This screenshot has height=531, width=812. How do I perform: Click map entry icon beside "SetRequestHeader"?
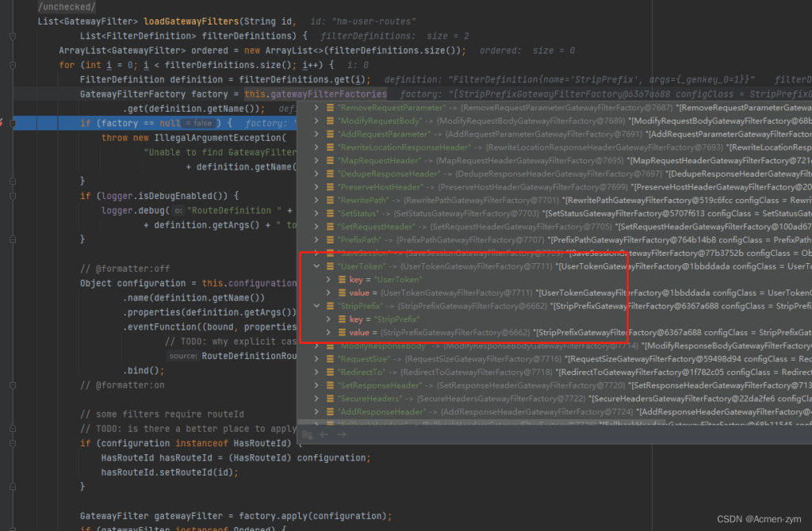tap(330, 226)
